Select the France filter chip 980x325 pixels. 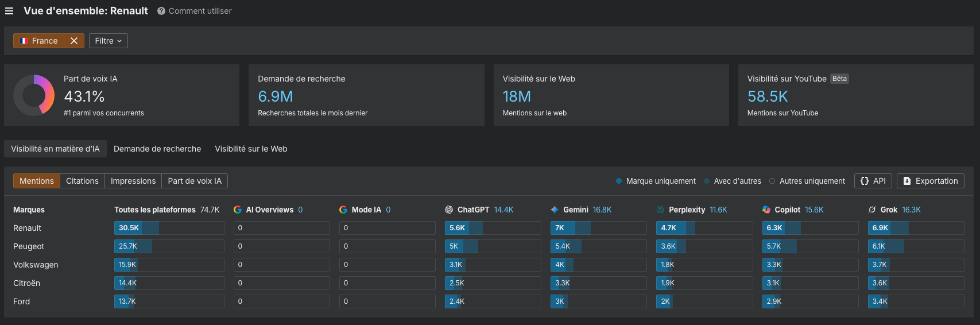coord(38,41)
